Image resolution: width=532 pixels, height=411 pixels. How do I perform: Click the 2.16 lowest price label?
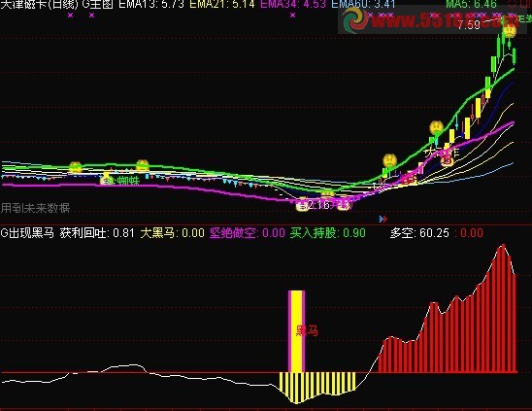pyautogui.click(x=317, y=205)
